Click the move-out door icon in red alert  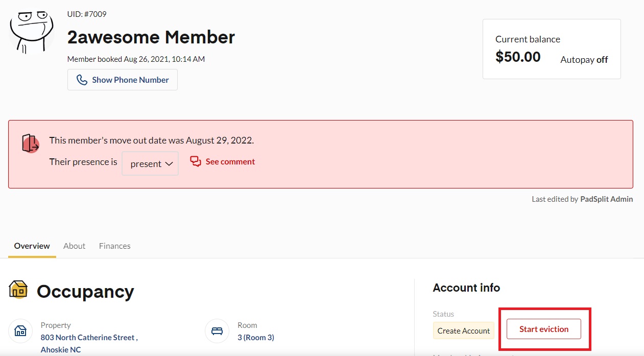pos(30,144)
